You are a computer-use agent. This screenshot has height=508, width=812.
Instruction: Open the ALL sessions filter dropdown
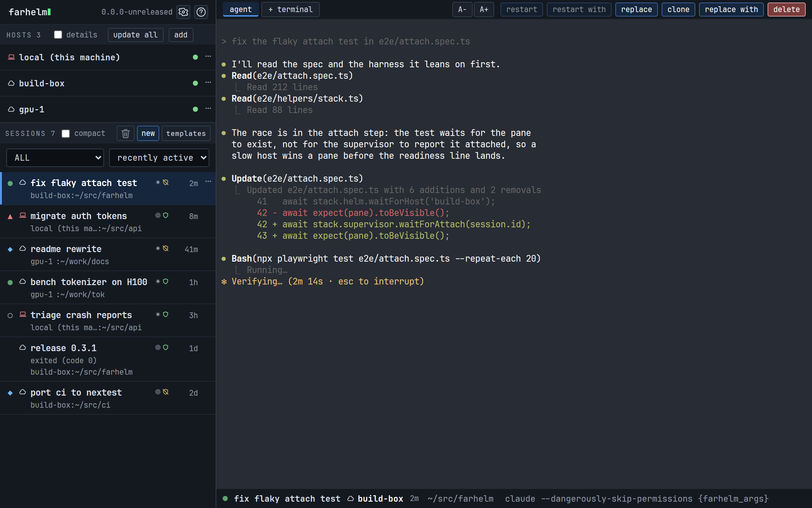[55, 157]
